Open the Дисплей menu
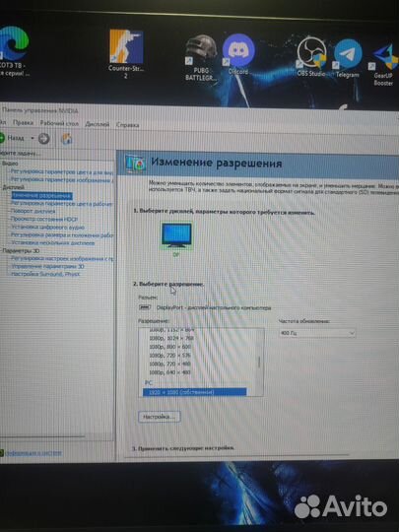 (97, 124)
